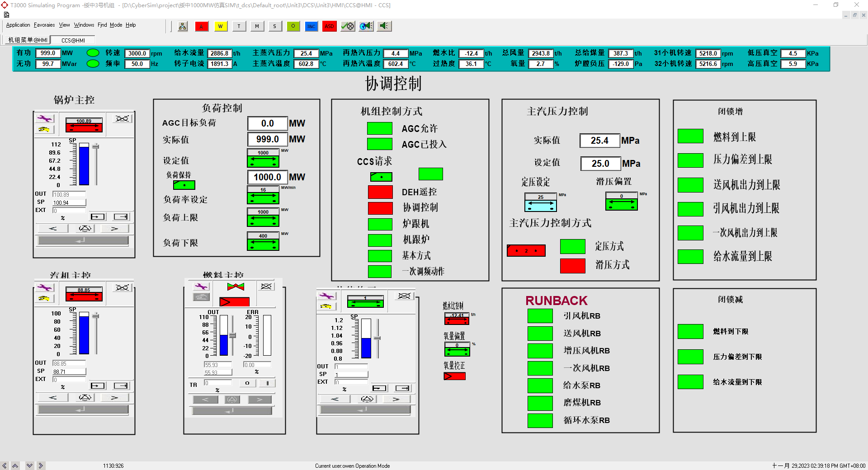Select the 炉跟机 control mode

click(380, 224)
